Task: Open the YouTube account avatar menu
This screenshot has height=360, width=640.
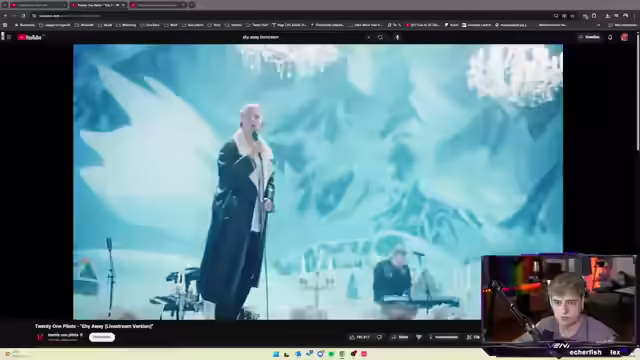Action: (624, 37)
